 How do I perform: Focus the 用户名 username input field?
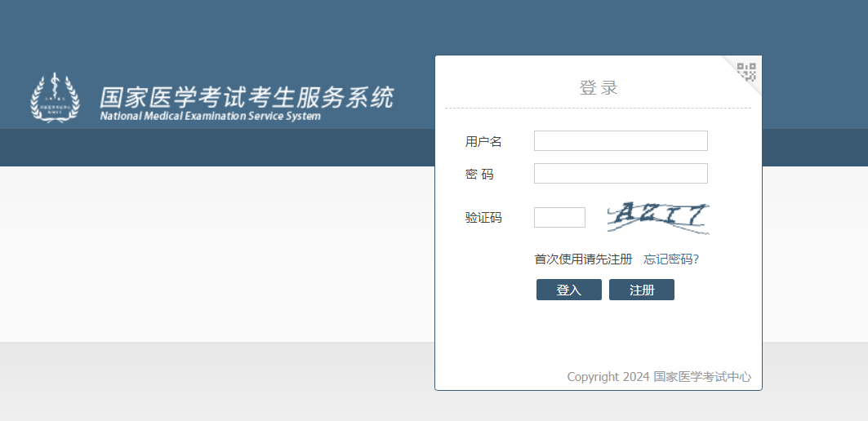[x=621, y=141]
